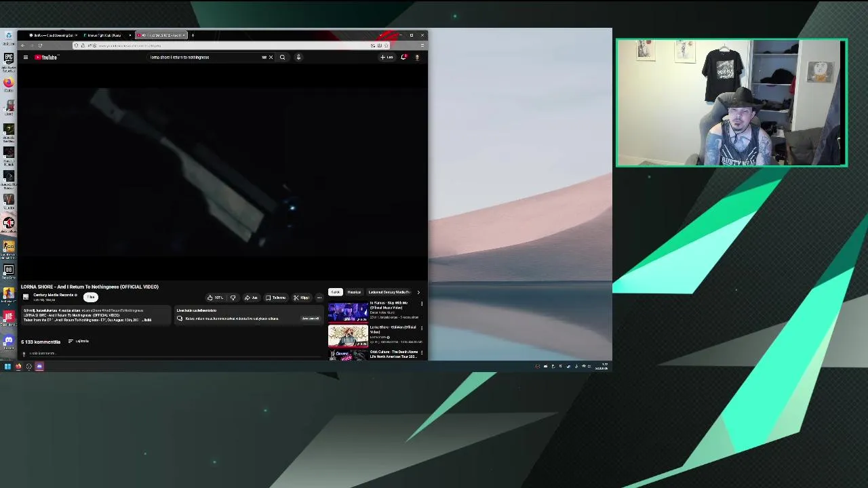Open the YouTube hamburger menu

pos(26,58)
